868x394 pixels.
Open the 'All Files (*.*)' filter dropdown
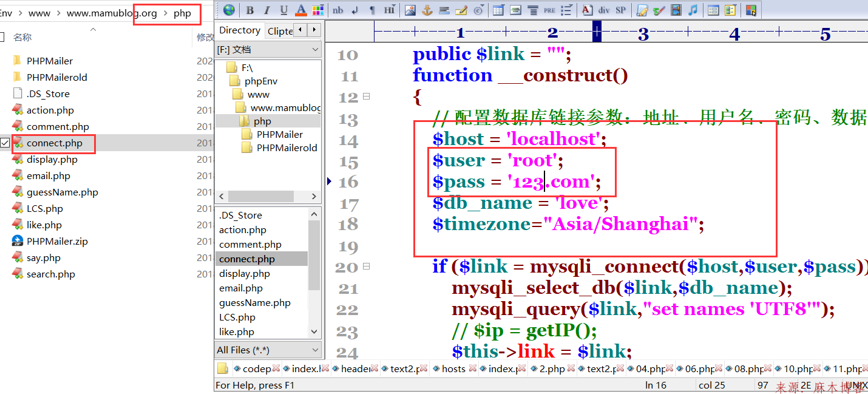[x=269, y=350]
